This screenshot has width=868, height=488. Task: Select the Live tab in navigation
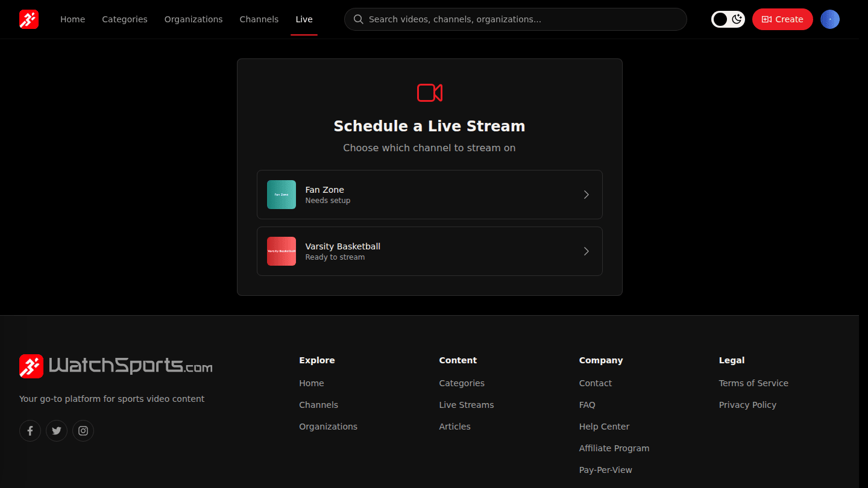(x=304, y=19)
